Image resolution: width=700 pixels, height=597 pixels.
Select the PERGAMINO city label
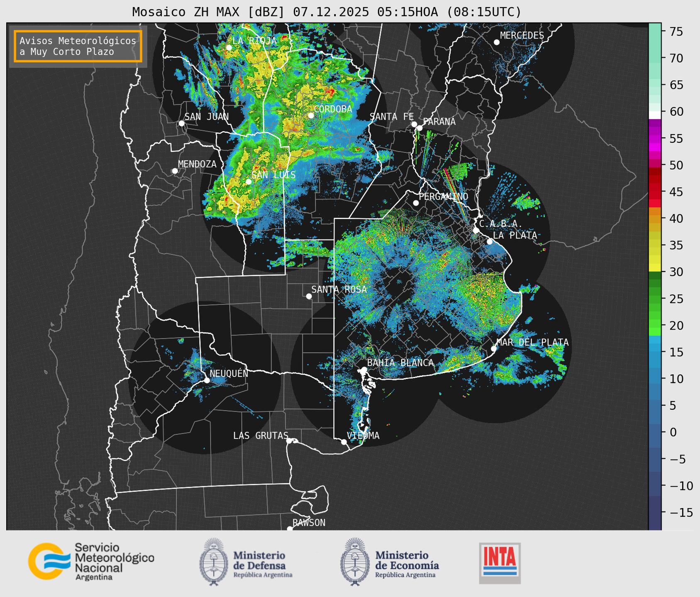click(444, 196)
